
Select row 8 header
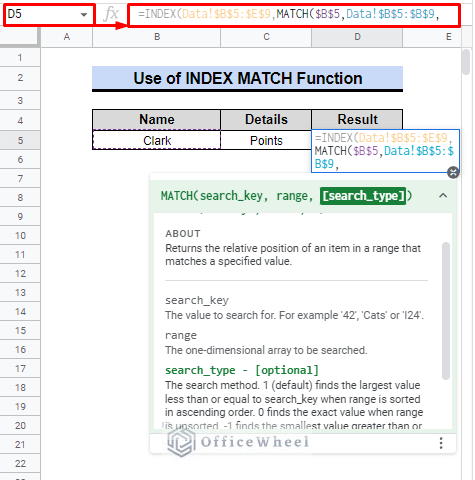click(20, 198)
